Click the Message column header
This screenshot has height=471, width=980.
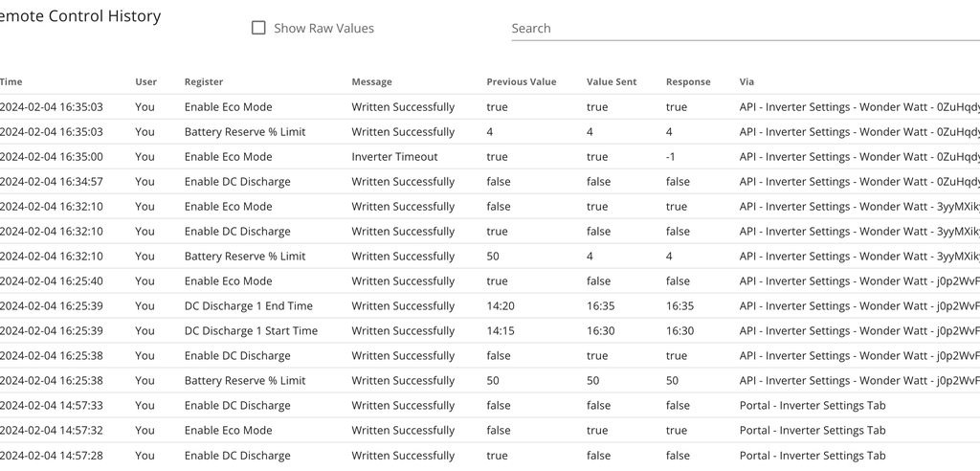click(x=371, y=82)
